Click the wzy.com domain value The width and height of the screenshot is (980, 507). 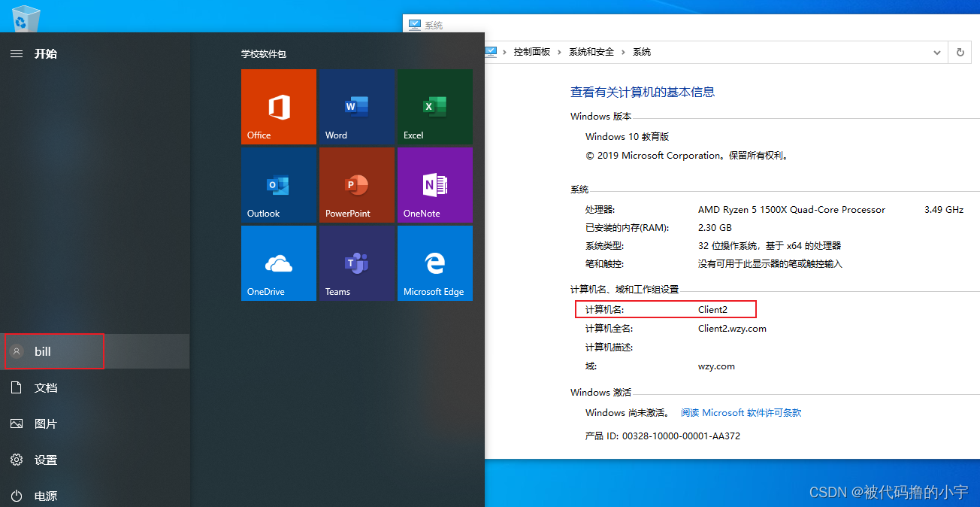pos(716,366)
